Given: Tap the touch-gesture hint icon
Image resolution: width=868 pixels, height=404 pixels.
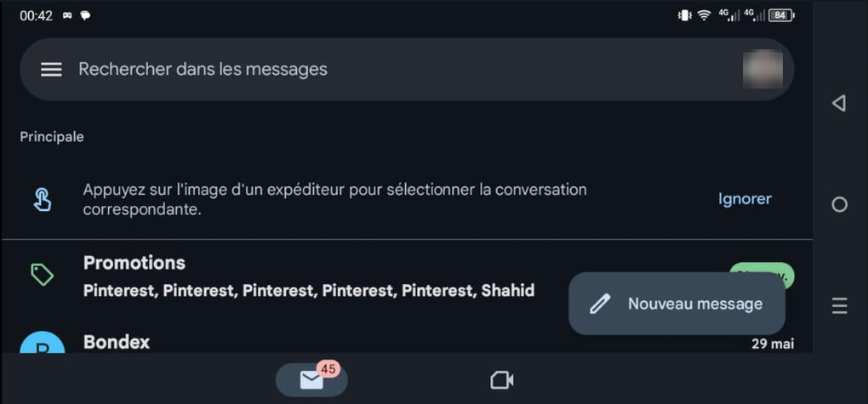Looking at the screenshot, I should [x=42, y=199].
